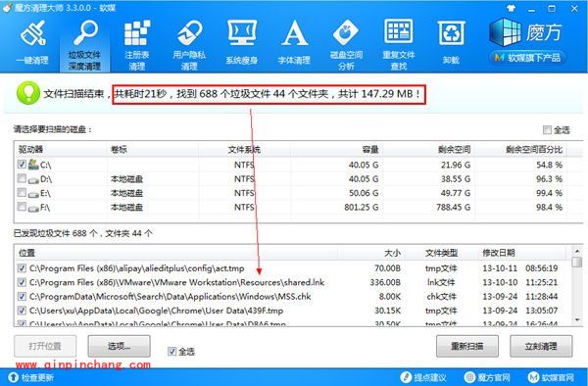Select the act.tmp file path row
Viewport: 588px width, 386px height.
tap(137, 268)
